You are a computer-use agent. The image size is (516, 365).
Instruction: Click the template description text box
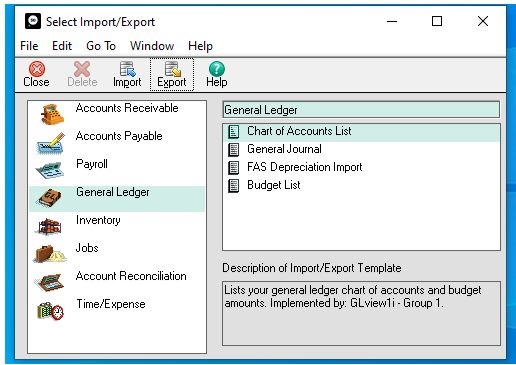(x=361, y=313)
